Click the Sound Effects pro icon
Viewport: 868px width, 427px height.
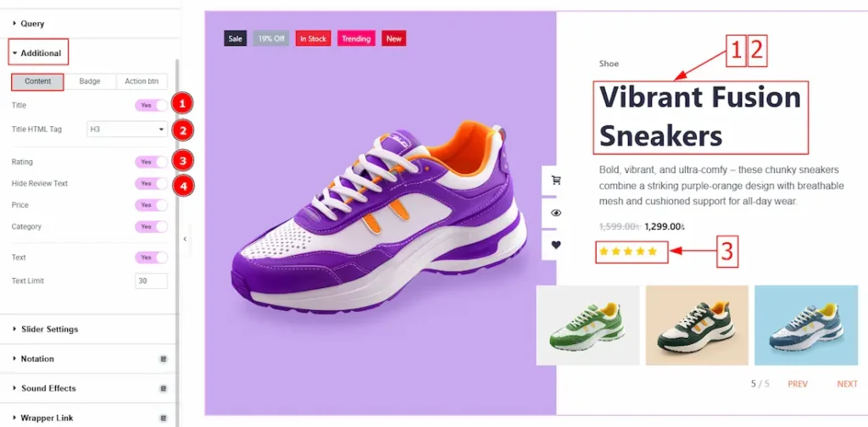click(x=164, y=388)
